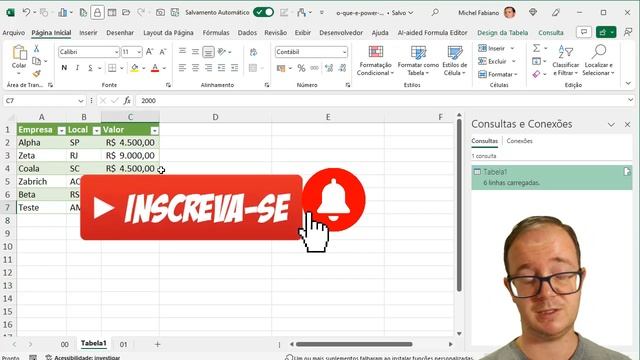Click the Format Painter brush icon
640x360 pixels.
coord(36,73)
